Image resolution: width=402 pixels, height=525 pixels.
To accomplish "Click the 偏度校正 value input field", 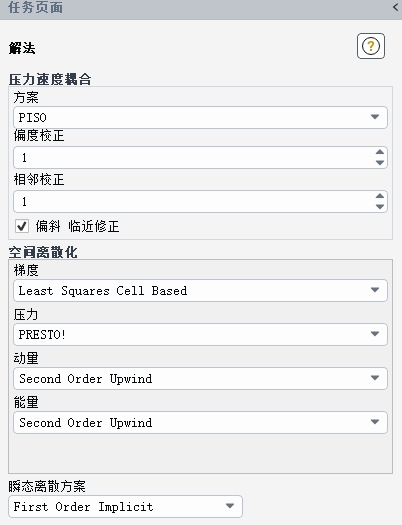I will (x=193, y=157).
